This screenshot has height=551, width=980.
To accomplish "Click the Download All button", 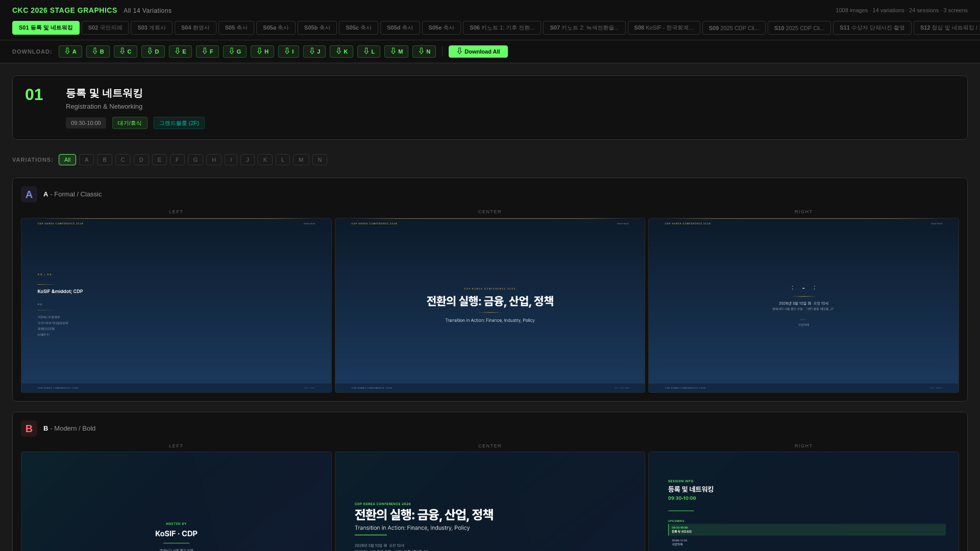I will pos(478,52).
